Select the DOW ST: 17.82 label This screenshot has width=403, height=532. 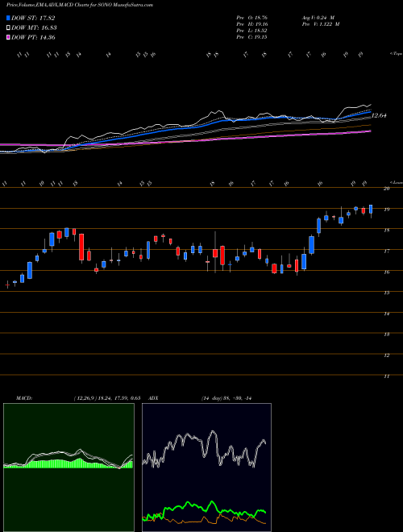(33, 18)
